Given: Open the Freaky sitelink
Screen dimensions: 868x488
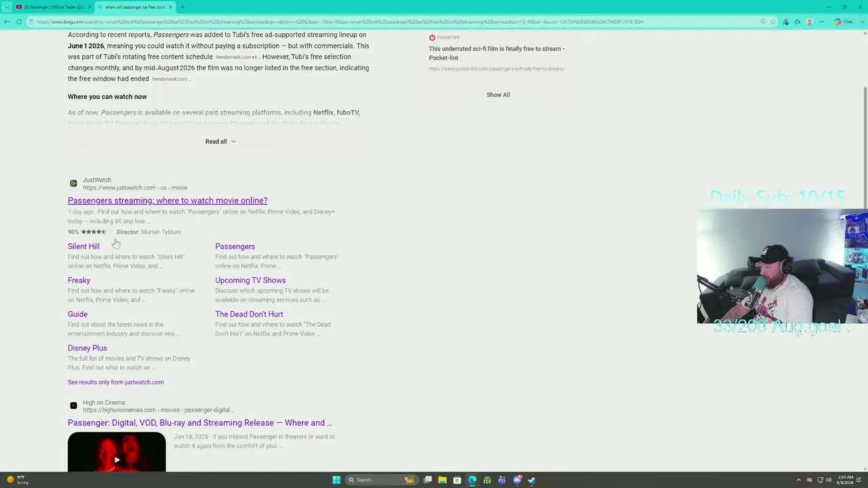Looking at the screenshot, I should click(x=79, y=281).
